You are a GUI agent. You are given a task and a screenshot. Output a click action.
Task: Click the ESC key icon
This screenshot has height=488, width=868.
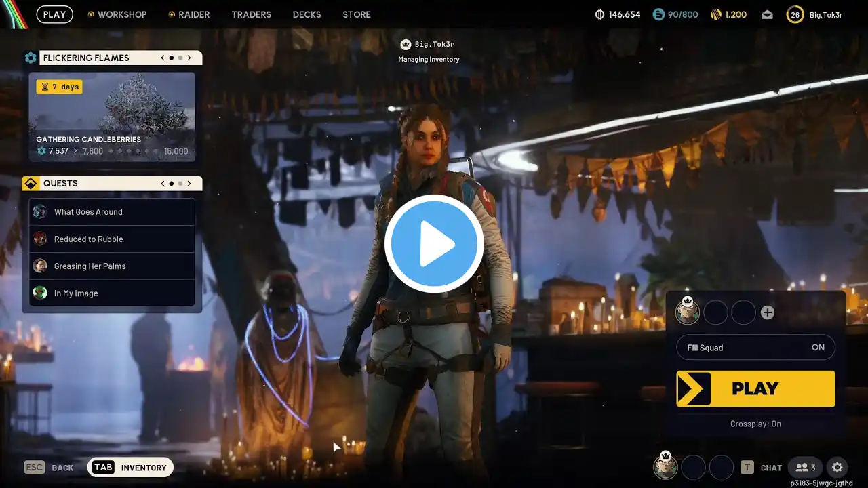[x=35, y=467]
